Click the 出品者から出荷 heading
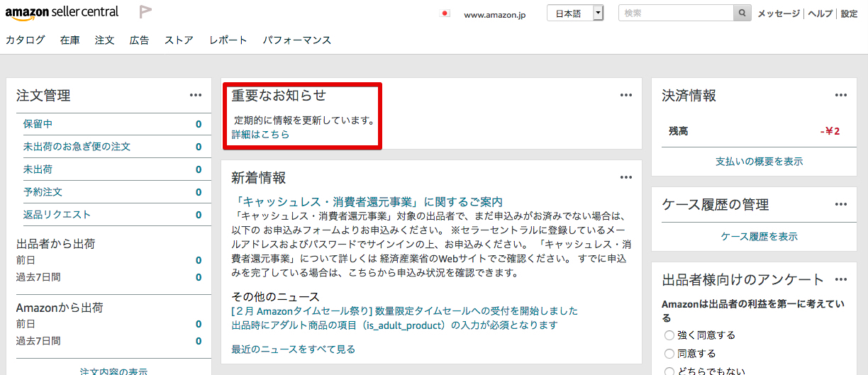 [x=55, y=244]
